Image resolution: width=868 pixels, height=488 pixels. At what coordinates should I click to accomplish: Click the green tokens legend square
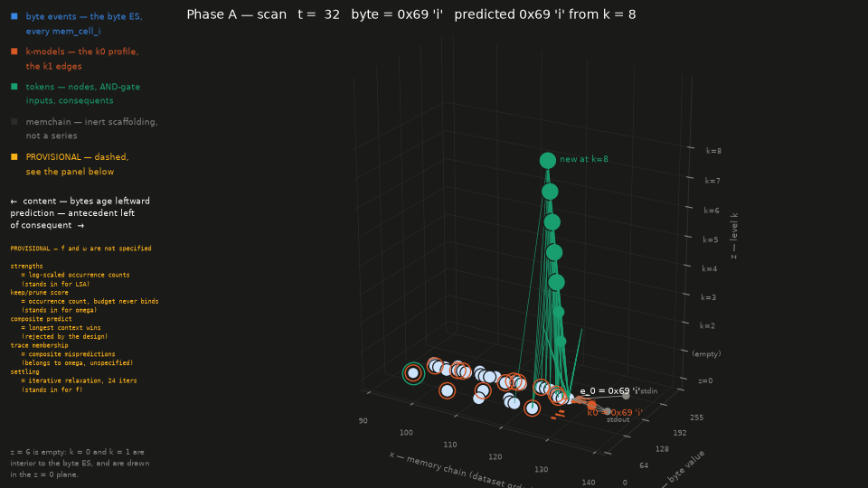(14, 87)
